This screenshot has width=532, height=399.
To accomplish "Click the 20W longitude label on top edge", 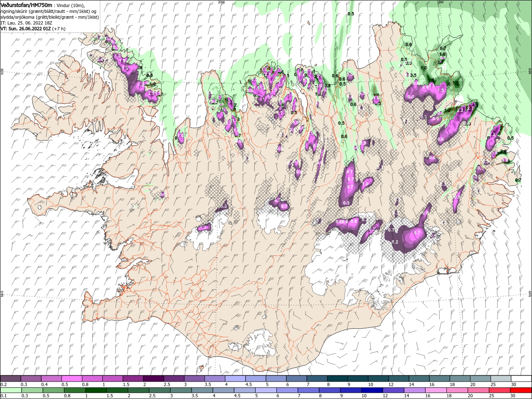I will tap(221, 2).
